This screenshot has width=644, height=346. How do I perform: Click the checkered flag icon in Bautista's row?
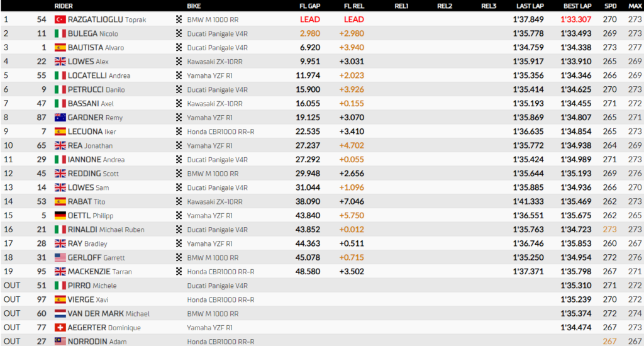pyautogui.click(x=179, y=47)
